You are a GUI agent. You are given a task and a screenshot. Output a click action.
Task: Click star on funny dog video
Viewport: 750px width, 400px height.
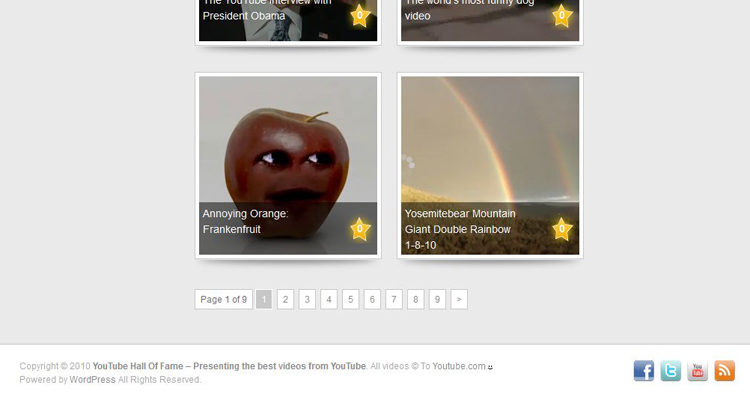pos(562,16)
